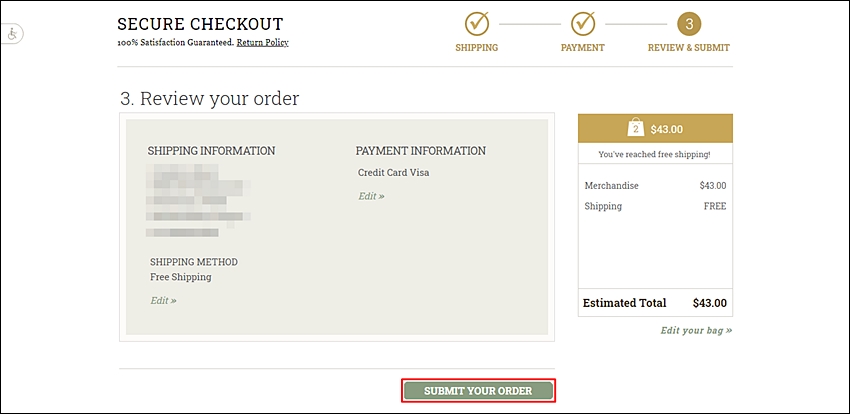
Task: Select the REVIEW & SUBMIT step label
Action: [688, 48]
